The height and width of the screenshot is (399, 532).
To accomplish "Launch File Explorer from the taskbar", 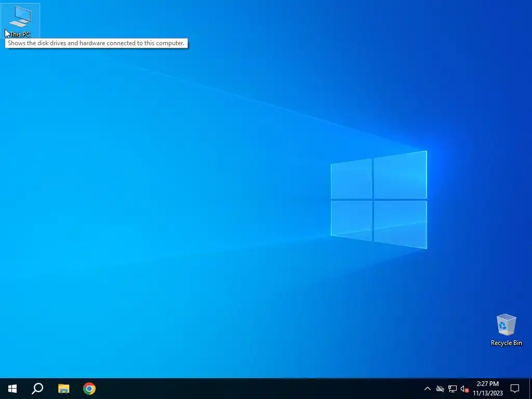I will [63, 389].
